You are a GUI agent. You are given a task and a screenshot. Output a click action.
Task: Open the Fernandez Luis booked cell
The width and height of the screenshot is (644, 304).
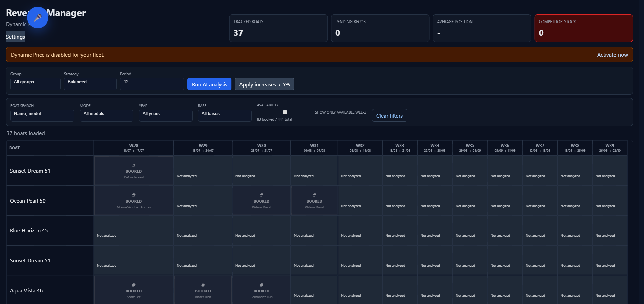261,290
